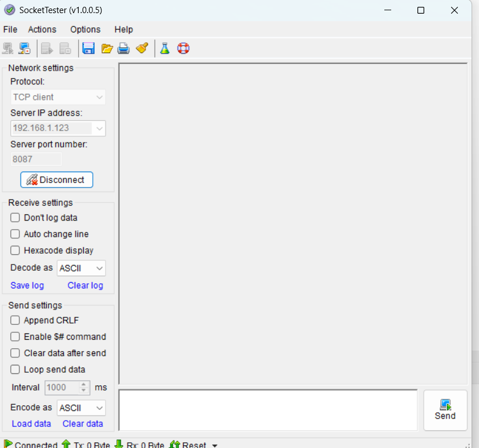Click the received data log area

[x=293, y=223]
